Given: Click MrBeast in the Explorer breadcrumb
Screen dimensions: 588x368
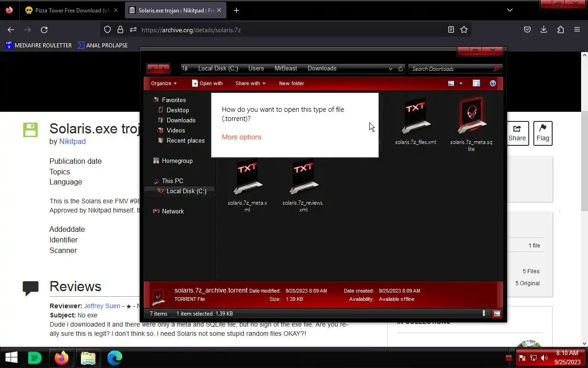Looking at the screenshot, I should (x=286, y=68).
